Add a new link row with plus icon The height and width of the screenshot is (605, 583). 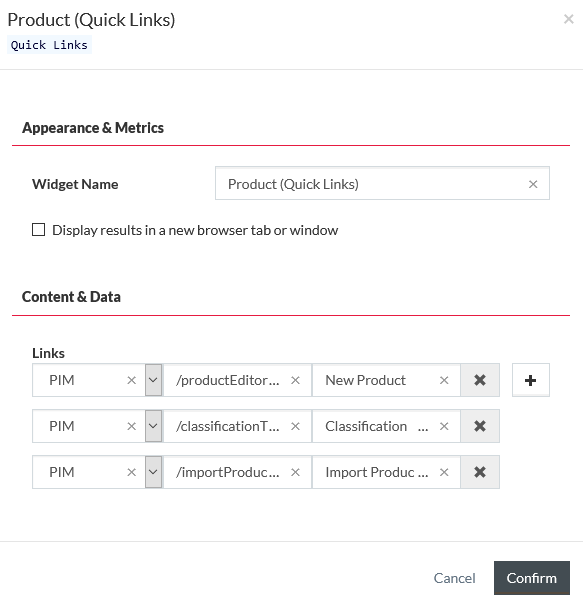pyautogui.click(x=531, y=380)
